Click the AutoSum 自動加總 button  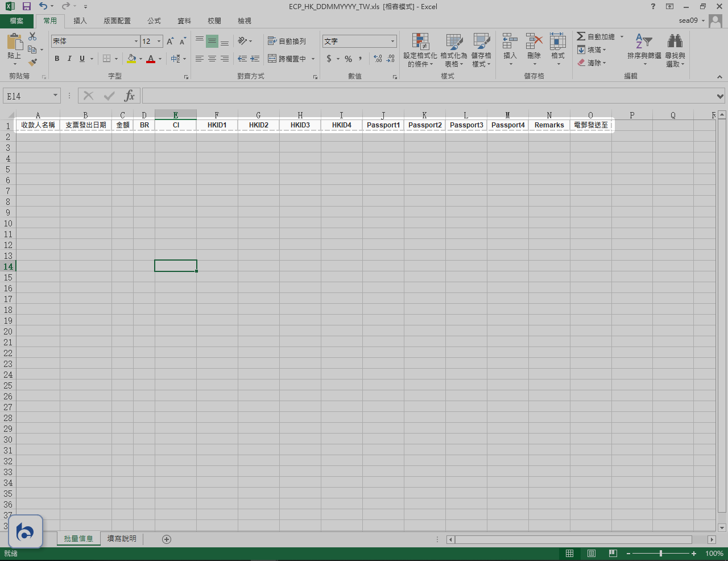tap(595, 36)
